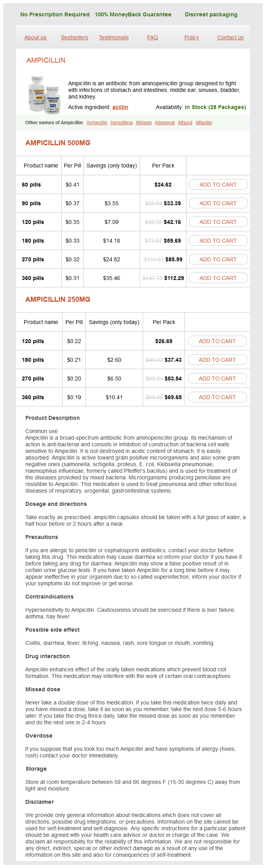
Task: Follow the Albipen link
Action: pyautogui.click(x=144, y=123)
